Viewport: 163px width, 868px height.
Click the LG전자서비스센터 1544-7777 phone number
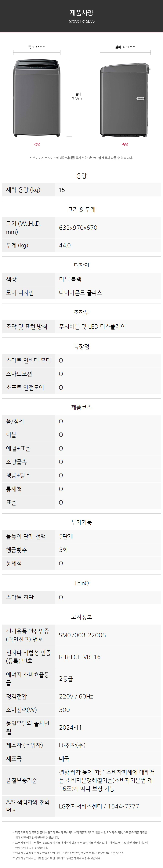point(99,806)
